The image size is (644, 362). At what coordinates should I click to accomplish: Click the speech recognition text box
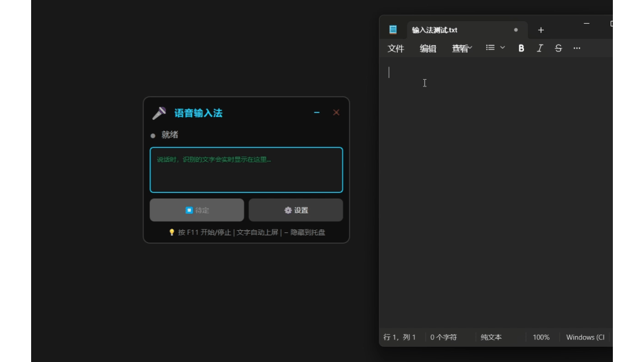(246, 170)
